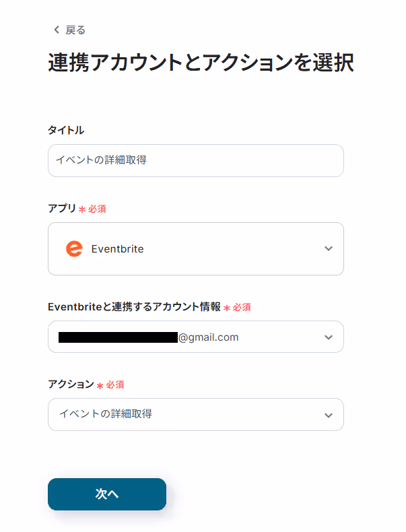Expand the Eventbrite account dropdown with @gmail.com

coord(196,337)
